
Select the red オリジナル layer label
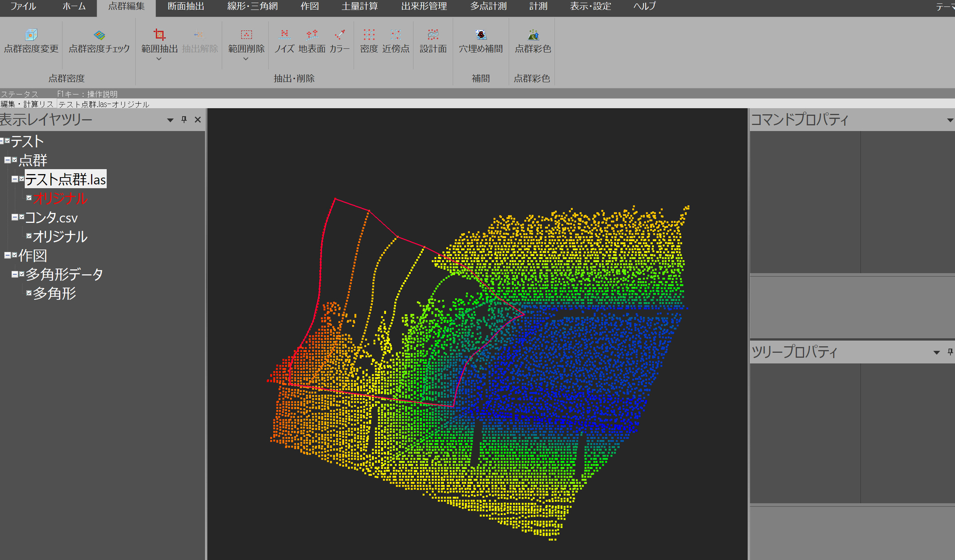click(60, 198)
